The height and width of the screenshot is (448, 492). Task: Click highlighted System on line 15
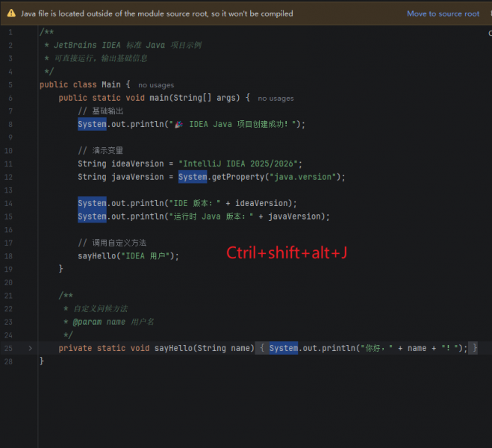click(92, 217)
